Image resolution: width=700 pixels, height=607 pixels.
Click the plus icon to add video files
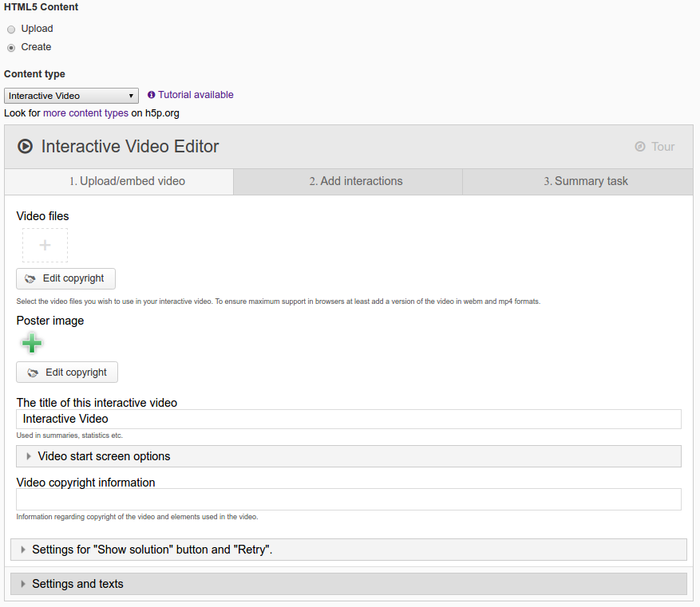coord(45,245)
